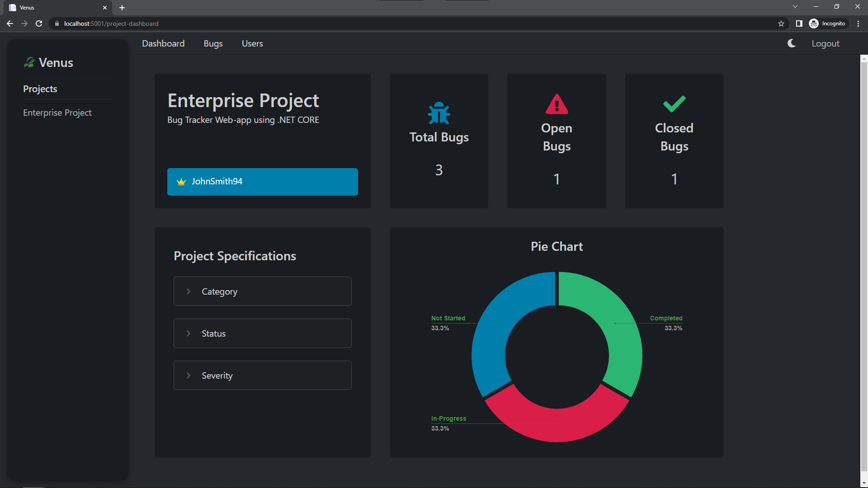The width and height of the screenshot is (868, 488).
Task: Toggle dark mode moon icon
Action: coord(792,43)
